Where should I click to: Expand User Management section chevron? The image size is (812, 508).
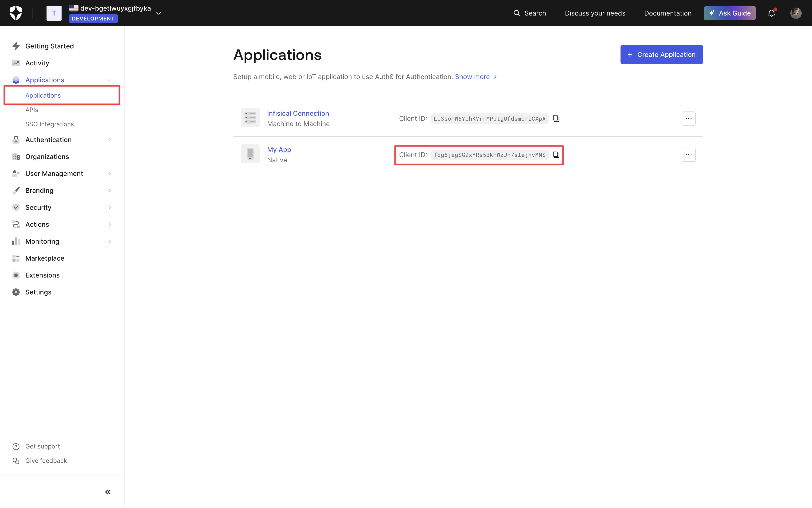click(109, 173)
